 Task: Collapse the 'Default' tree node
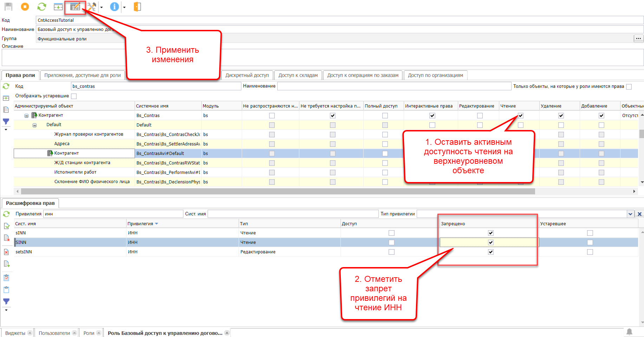tap(34, 125)
